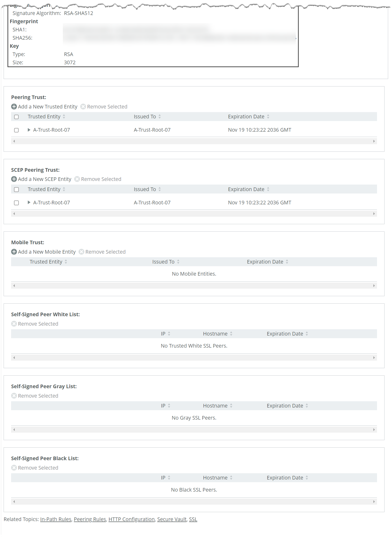Toggle select-all checkbox in Peering Trust header
The width and height of the screenshot is (392, 537).
coord(16,117)
